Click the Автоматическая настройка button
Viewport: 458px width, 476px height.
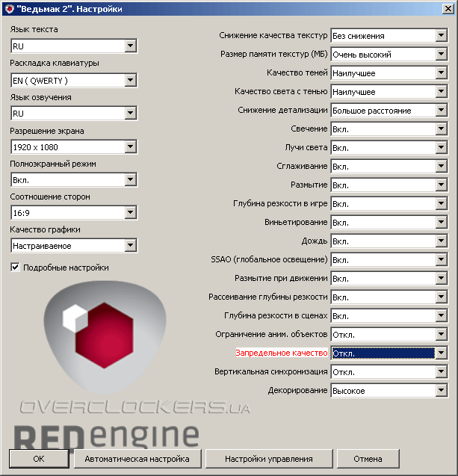point(137,459)
